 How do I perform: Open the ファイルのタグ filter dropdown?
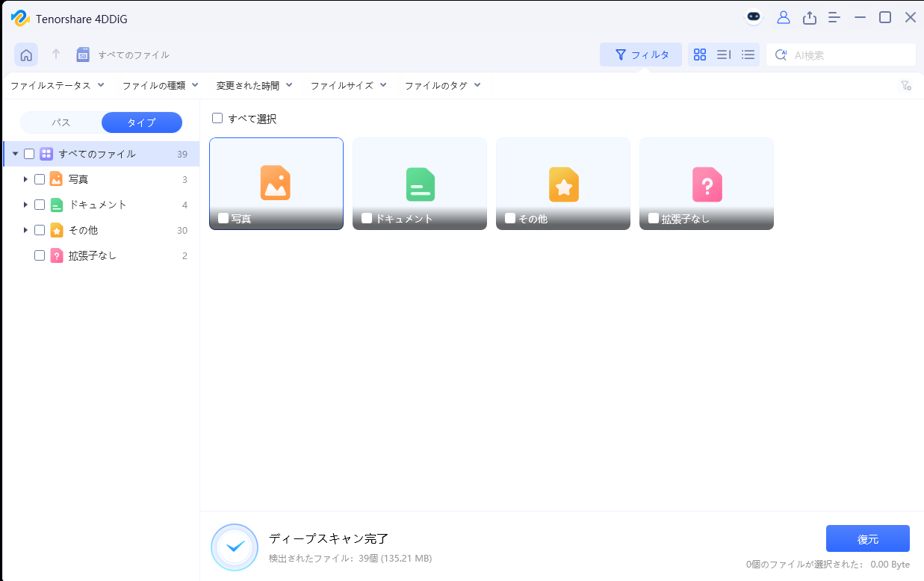click(443, 86)
